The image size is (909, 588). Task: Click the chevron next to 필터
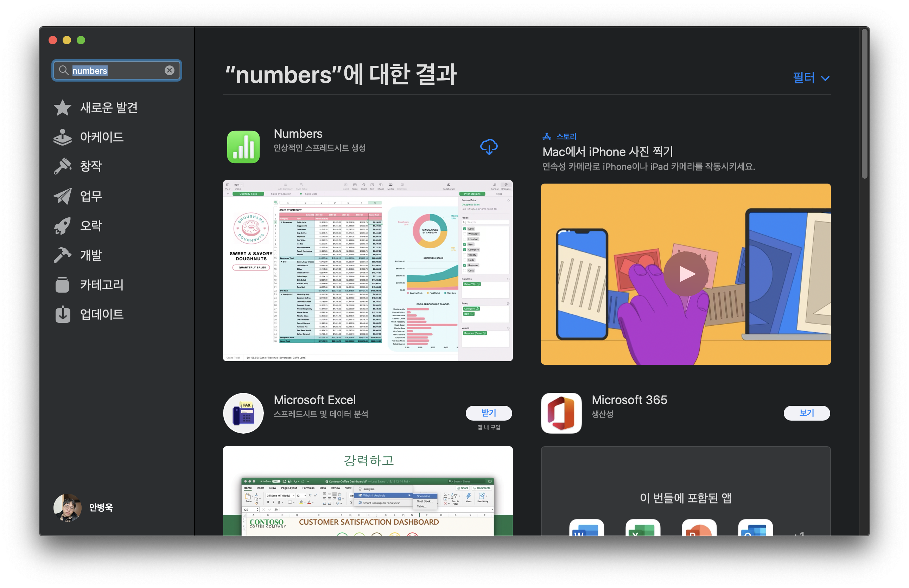825,79
